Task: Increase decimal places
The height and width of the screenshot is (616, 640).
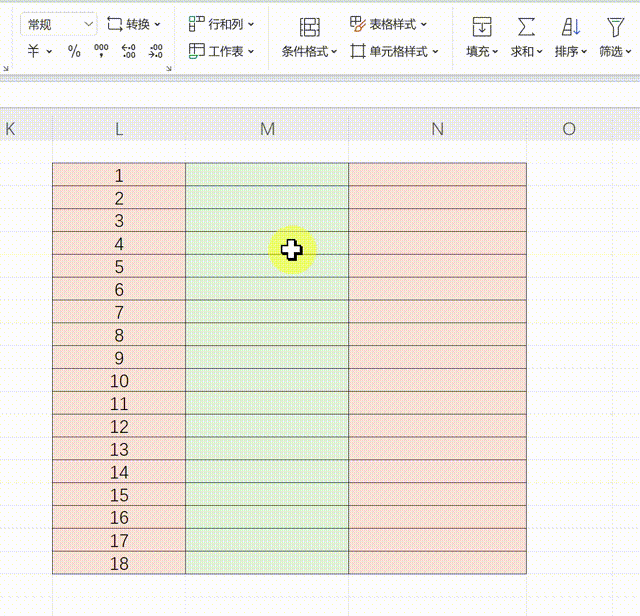Action: (x=129, y=51)
